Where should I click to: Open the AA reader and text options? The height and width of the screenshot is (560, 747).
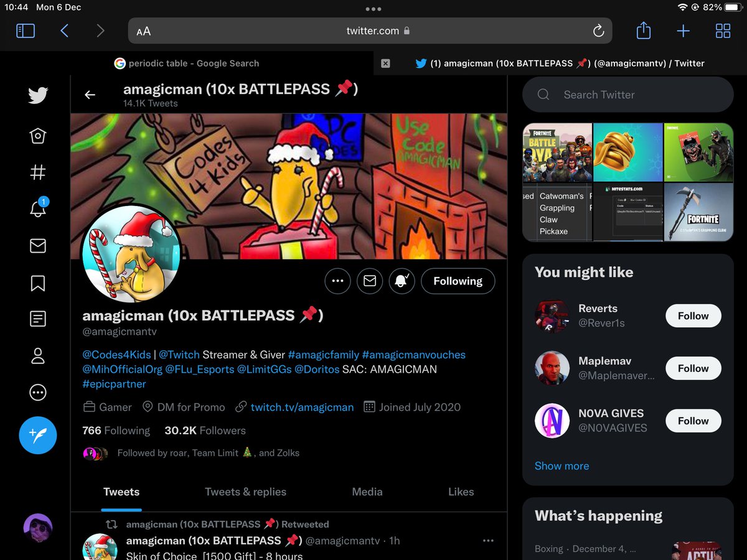pyautogui.click(x=144, y=31)
